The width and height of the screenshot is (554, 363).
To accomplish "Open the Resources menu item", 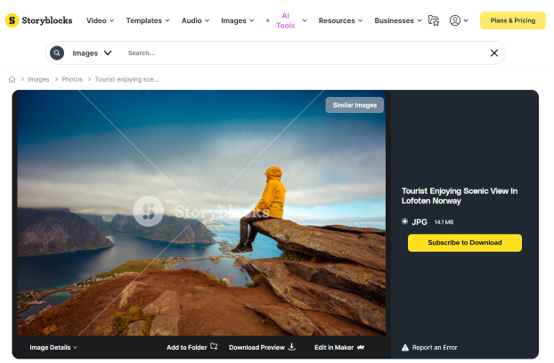I will (x=336, y=21).
